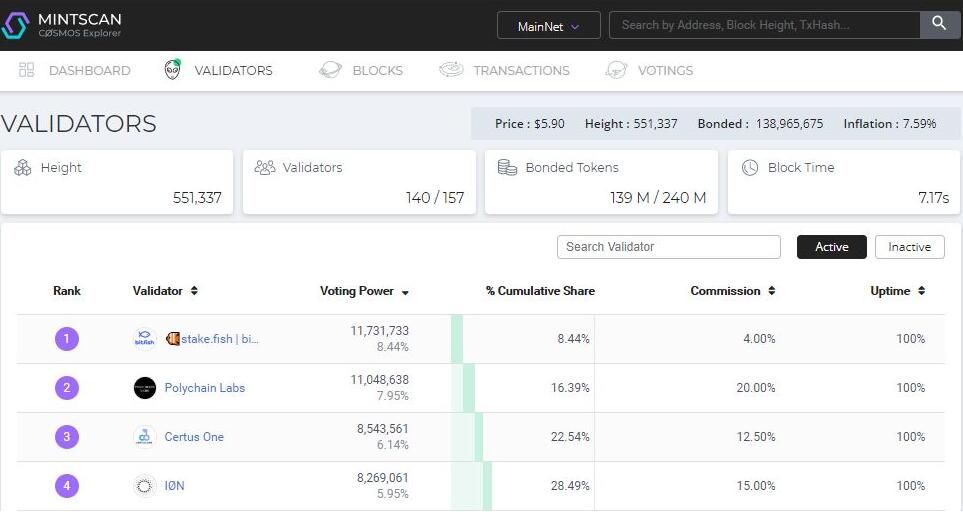Screen dimensions: 963x532
Task: Click the Transactions galaxy icon
Action: [451, 69]
